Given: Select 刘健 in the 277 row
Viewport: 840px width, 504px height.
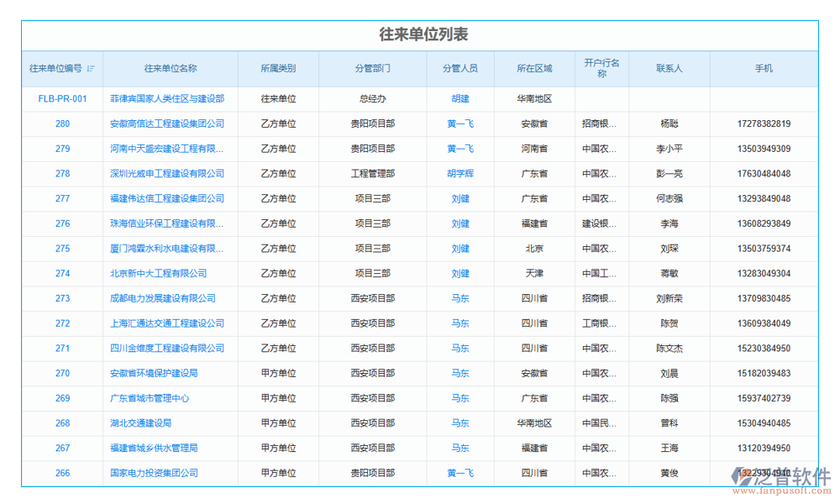Looking at the screenshot, I should click(x=457, y=198).
